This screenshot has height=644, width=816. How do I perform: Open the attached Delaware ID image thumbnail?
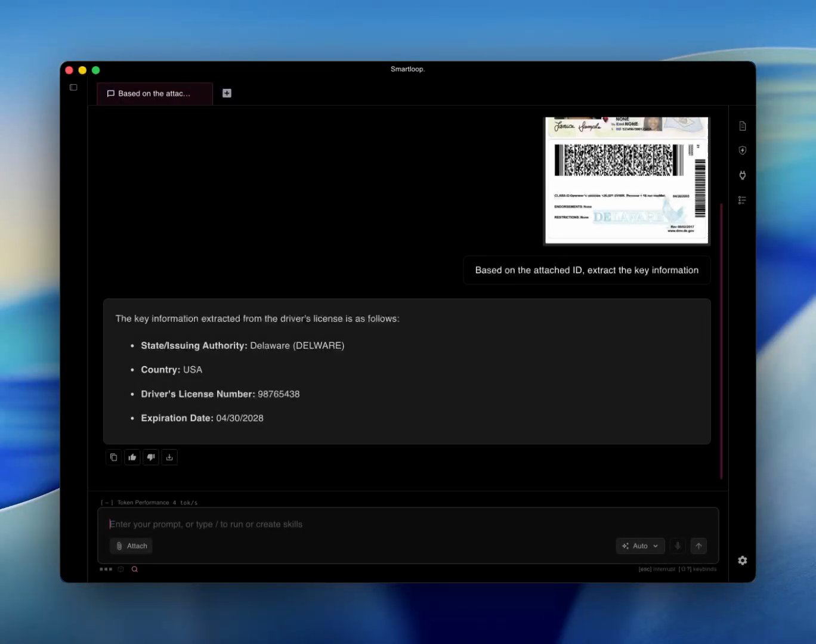coord(627,180)
